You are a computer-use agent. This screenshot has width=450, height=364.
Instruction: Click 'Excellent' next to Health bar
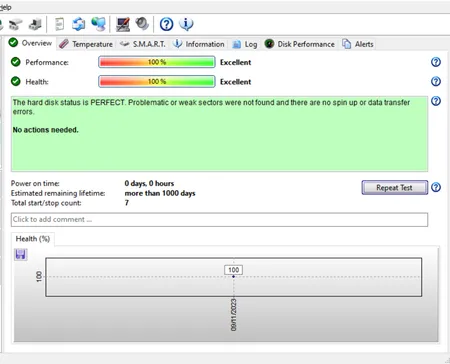tap(235, 82)
